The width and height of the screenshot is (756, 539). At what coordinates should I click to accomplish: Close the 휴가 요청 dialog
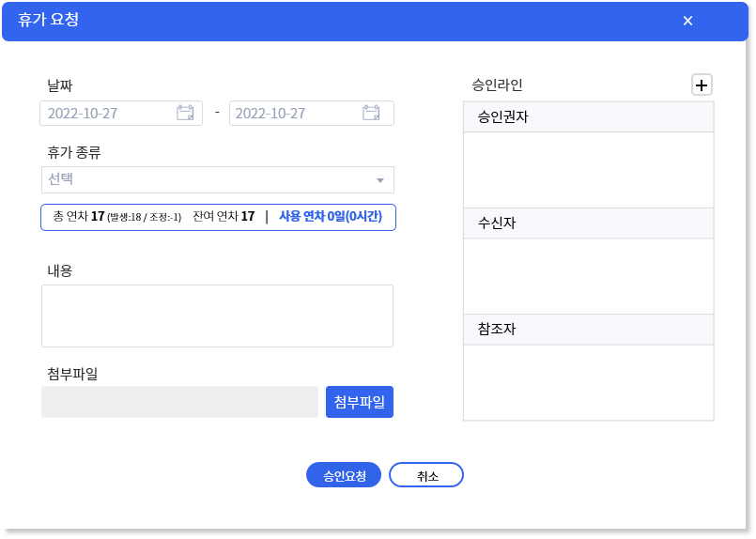tap(687, 21)
